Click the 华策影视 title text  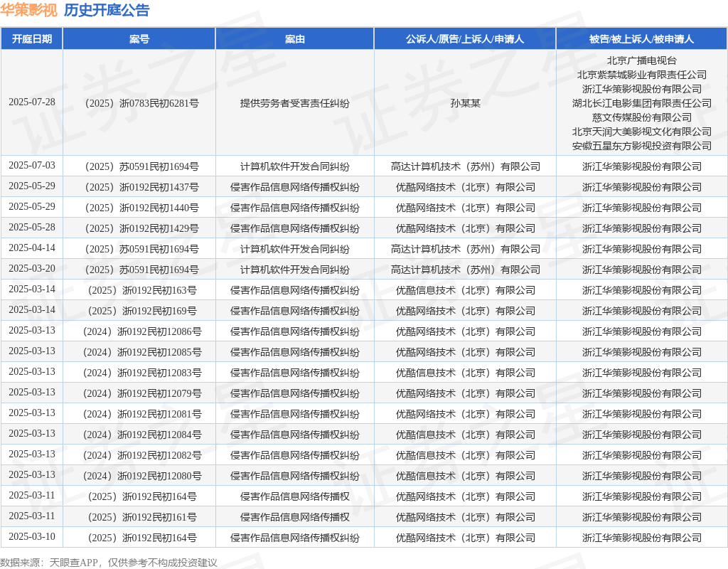(x=28, y=10)
